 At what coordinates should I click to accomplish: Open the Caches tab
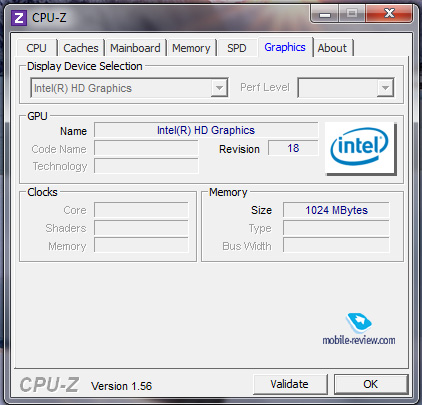pos(81,48)
